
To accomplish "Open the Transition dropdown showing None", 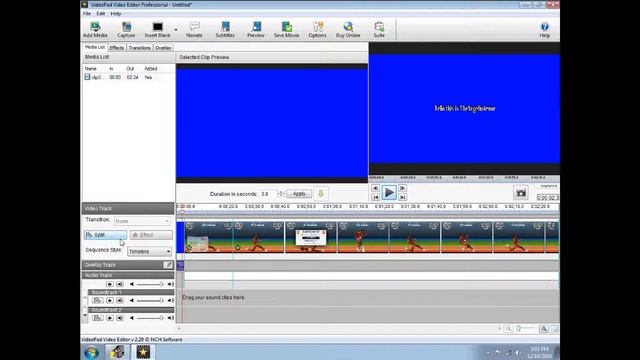I will (x=142, y=221).
